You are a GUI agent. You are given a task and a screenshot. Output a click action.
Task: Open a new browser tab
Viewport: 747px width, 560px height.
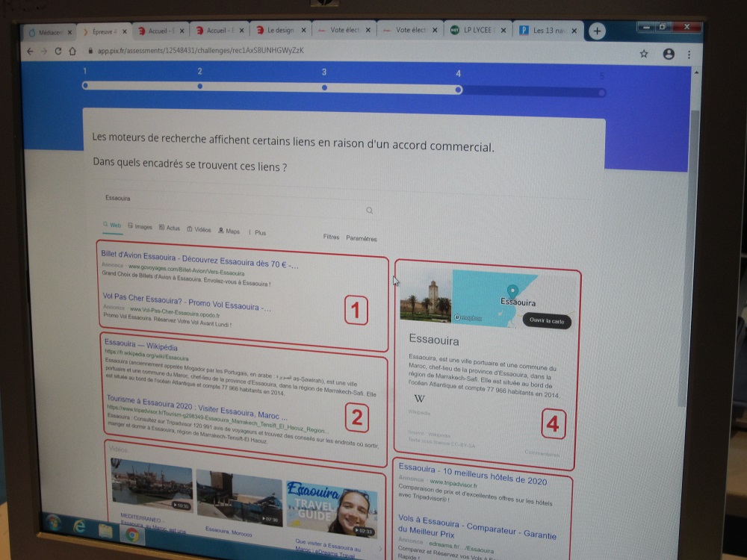coord(596,31)
